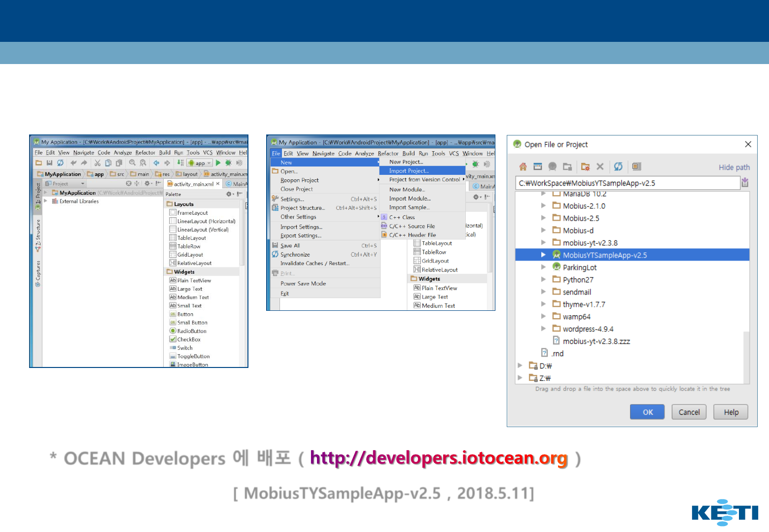The width and height of the screenshot is (769, 532).
Task: Click the Cancel button in Open File dialog
Action: 689,412
